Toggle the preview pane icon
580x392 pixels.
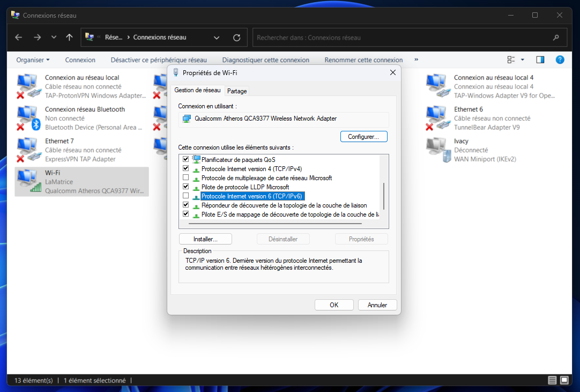(540, 60)
